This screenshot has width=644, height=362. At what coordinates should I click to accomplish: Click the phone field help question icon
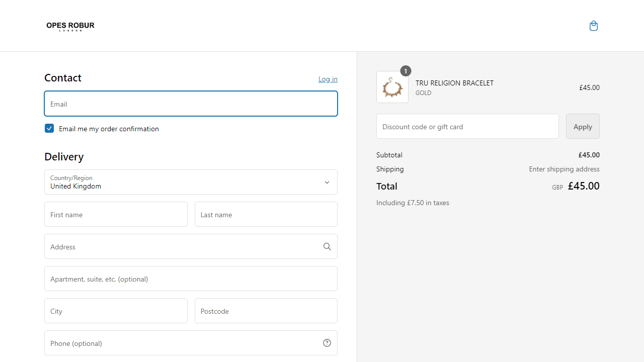point(327,343)
